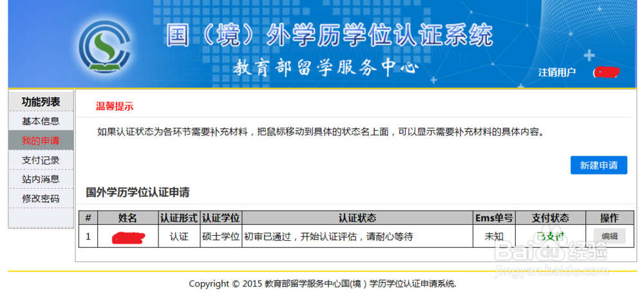Go to 站内消息 in the sidebar
644x293 pixels.
point(41,179)
